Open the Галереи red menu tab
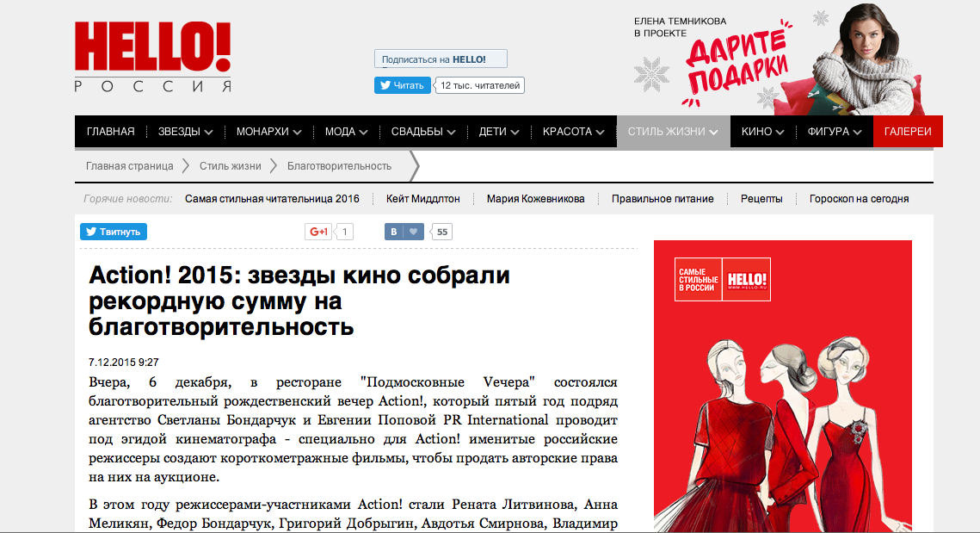 [x=908, y=132]
